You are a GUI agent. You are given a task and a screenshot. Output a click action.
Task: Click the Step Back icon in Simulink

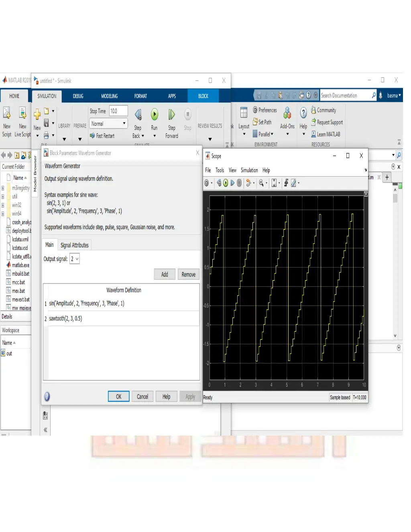[138, 115]
